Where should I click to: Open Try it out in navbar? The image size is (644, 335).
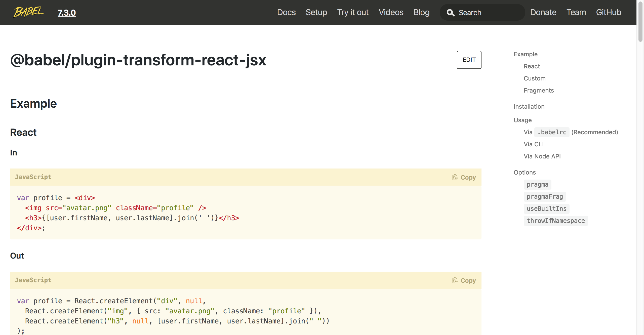(x=353, y=12)
